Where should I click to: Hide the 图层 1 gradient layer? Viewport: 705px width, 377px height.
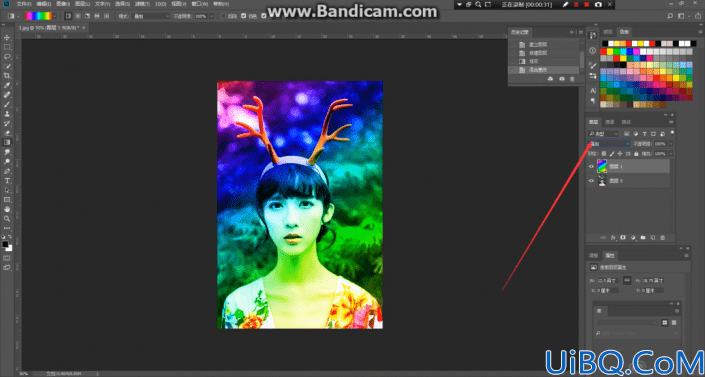[x=591, y=166]
